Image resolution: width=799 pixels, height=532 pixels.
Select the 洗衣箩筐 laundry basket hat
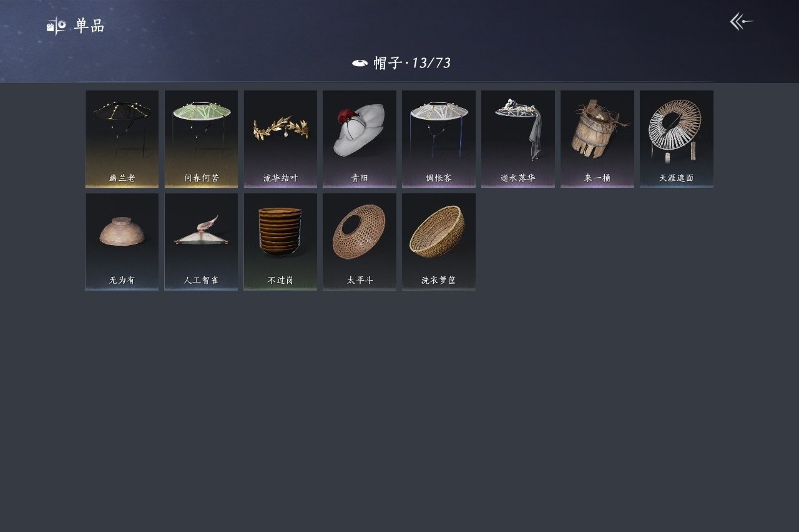click(439, 241)
